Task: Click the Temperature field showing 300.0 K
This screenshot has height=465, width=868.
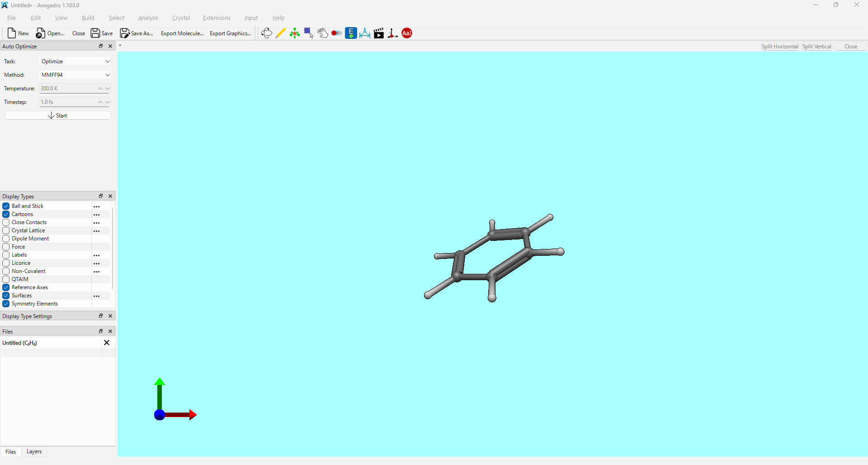Action: (68, 89)
